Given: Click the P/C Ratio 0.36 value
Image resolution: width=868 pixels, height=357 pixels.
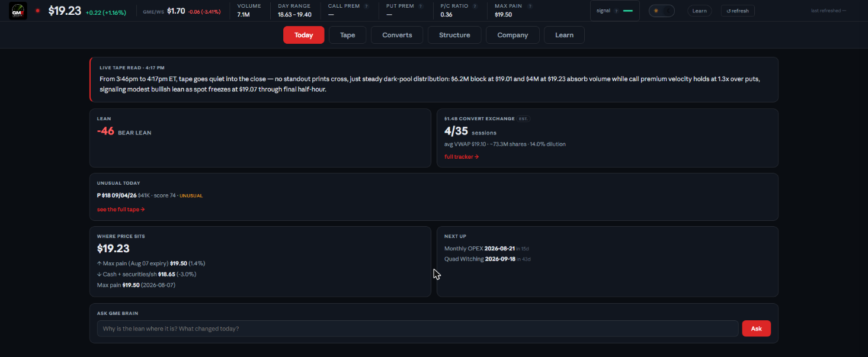Looking at the screenshot, I should (x=447, y=14).
